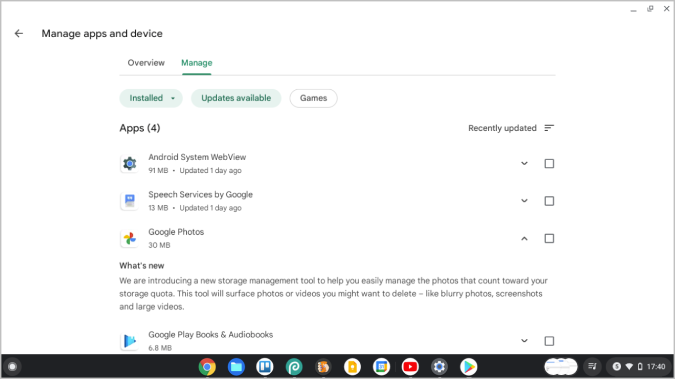The width and height of the screenshot is (675, 379).
Task: Tick the Google Photos checkbox
Action: pos(549,239)
